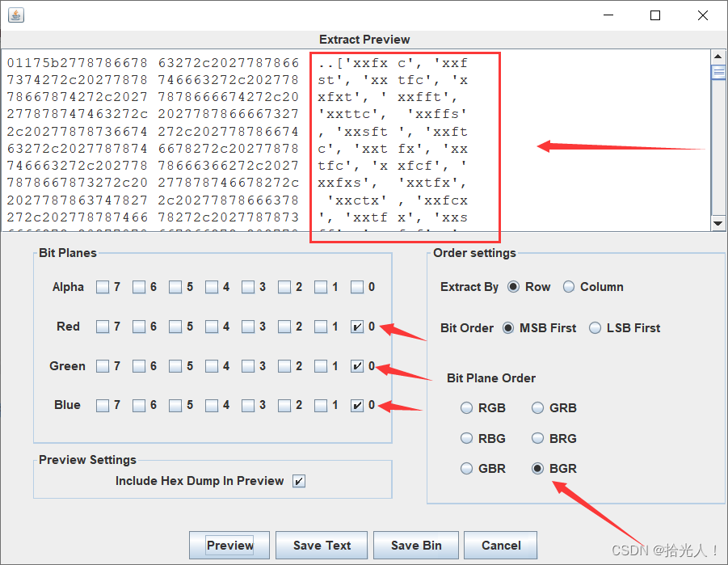Select Blue bit plane 5 checkbox
Screen dimensions: 728x565
pyautogui.click(x=175, y=406)
